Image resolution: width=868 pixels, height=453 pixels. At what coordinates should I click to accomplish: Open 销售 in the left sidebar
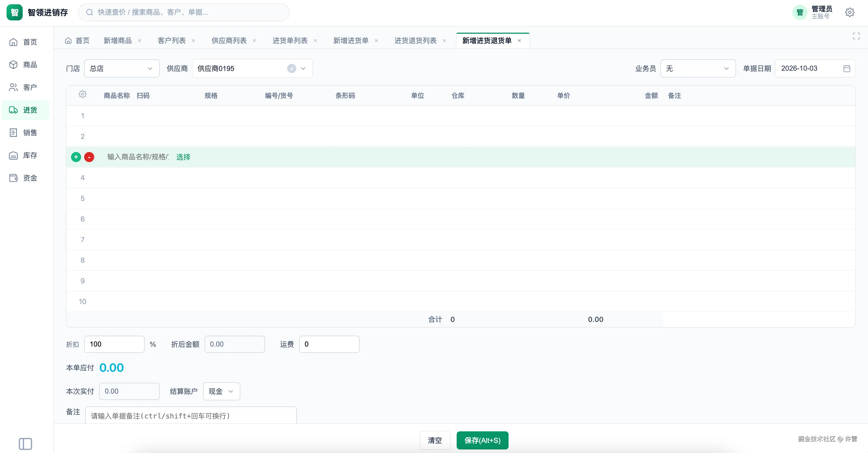(x=25, y=133)
